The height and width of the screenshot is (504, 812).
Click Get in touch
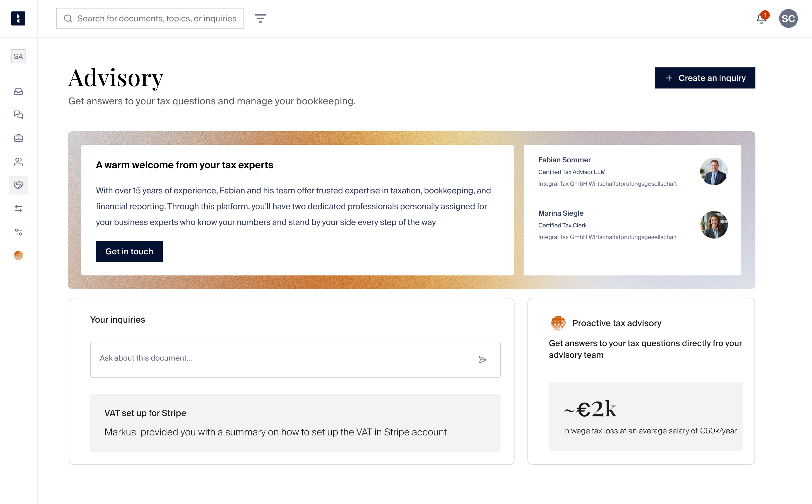[129, 251]
